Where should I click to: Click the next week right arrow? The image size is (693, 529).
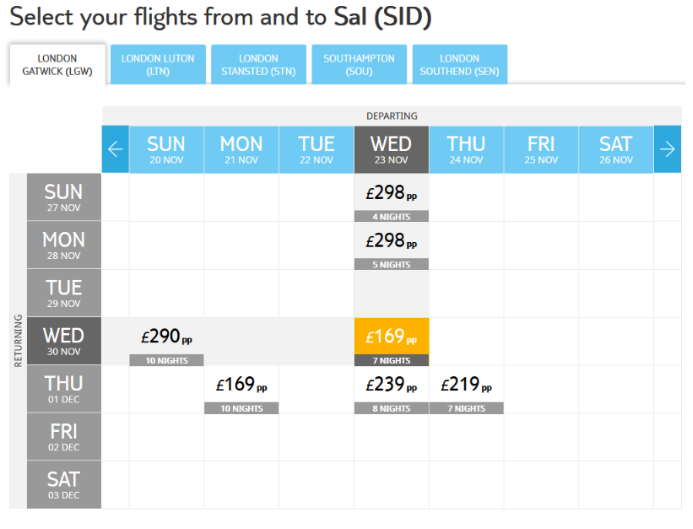667,149
